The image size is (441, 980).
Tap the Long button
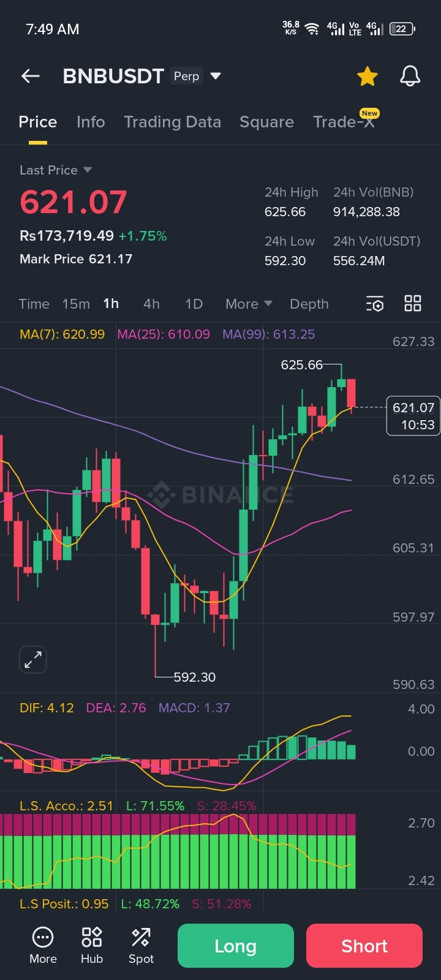tap(236, 946)
